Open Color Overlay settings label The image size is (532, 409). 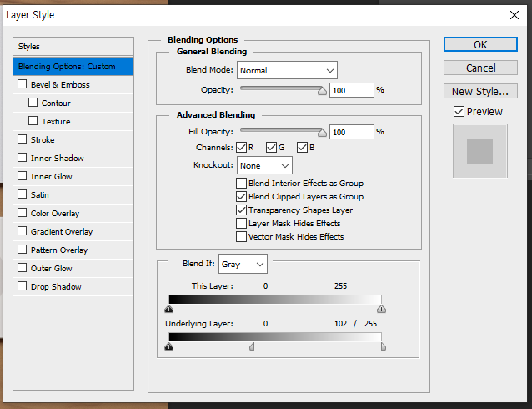[x=55, y=214]
